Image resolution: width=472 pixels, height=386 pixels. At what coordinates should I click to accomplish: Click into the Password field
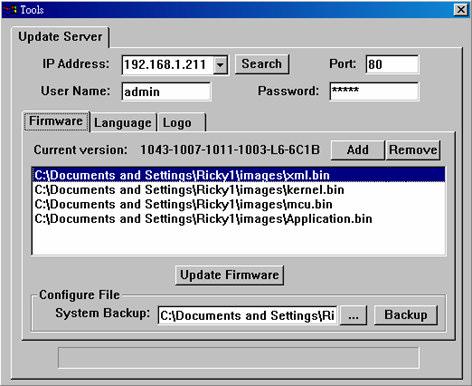(374, 91)
